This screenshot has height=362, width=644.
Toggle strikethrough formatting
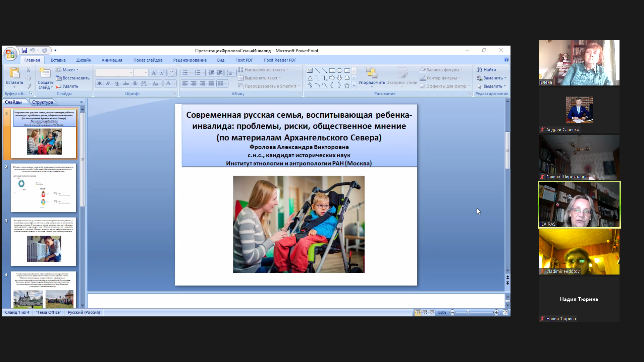(x=126, y=83)
